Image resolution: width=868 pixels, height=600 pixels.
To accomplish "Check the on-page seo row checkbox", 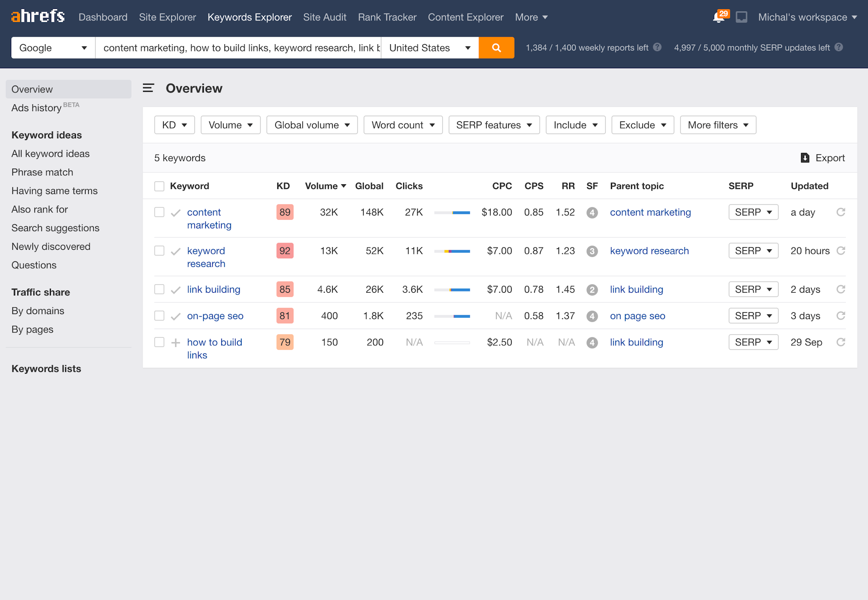I will pyautogui.click(x=159, y=316).
